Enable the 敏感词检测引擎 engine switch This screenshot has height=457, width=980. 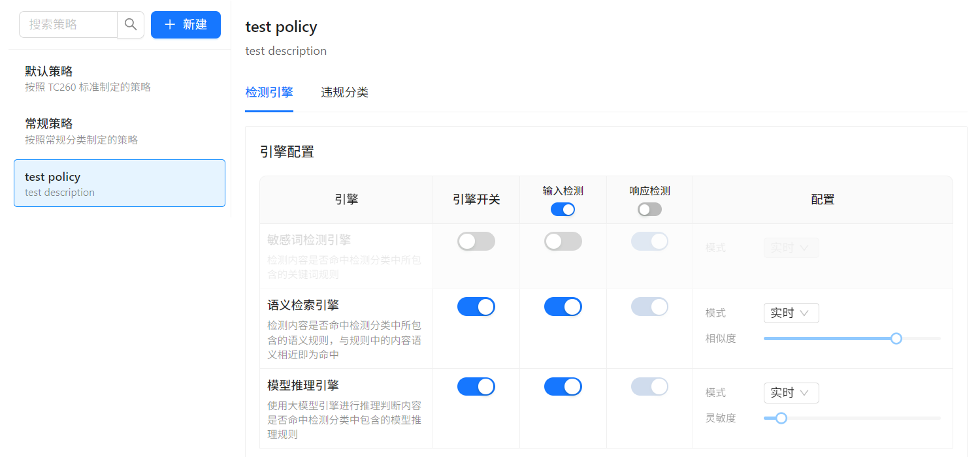click(476, 242)
